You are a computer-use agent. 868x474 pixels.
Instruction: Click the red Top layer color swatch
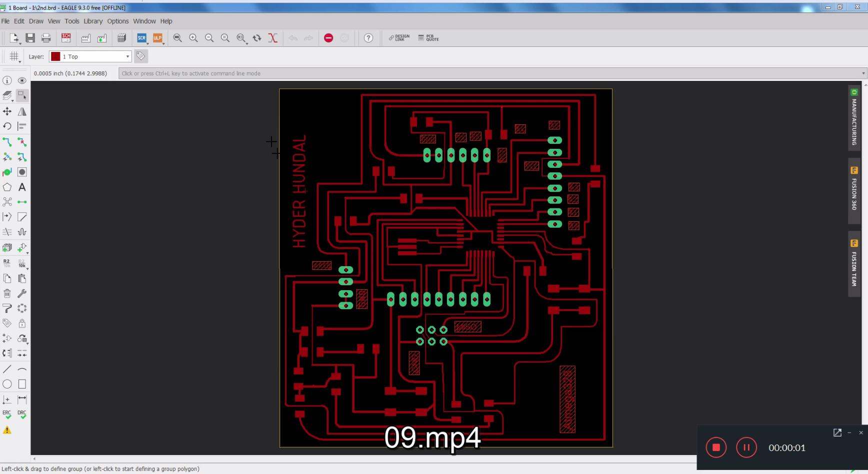coord(55,56)
